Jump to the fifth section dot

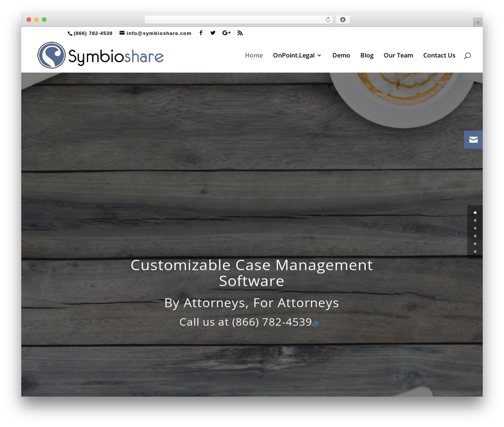(475, 244)
